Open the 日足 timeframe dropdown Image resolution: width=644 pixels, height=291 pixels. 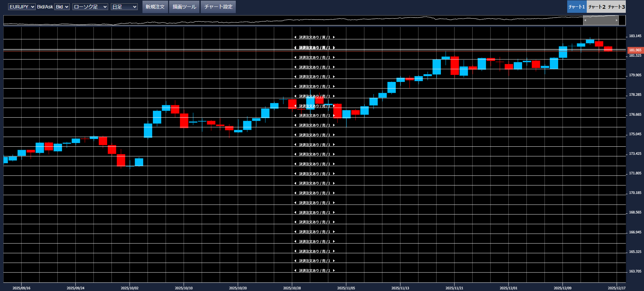coord(124,7)
